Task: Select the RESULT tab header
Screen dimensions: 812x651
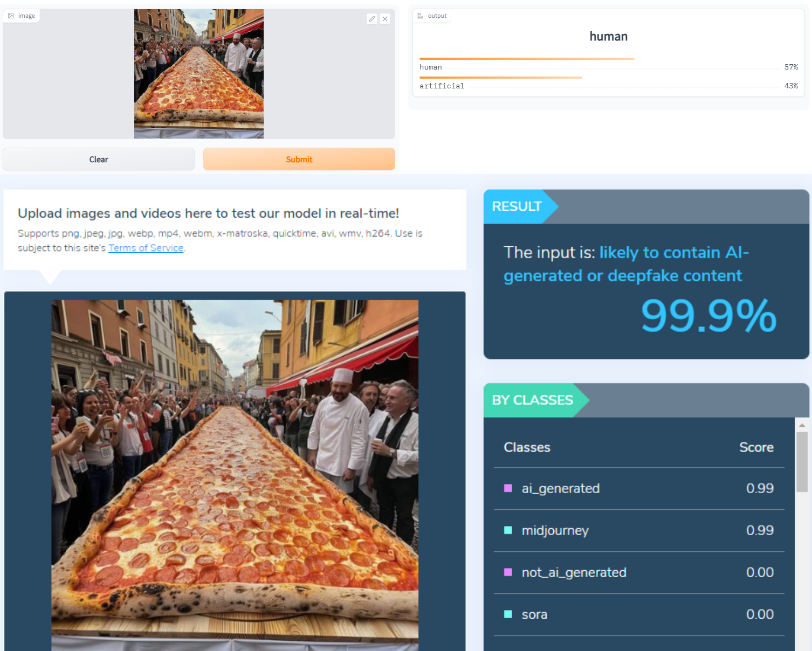Action: [x=520, y=206]
